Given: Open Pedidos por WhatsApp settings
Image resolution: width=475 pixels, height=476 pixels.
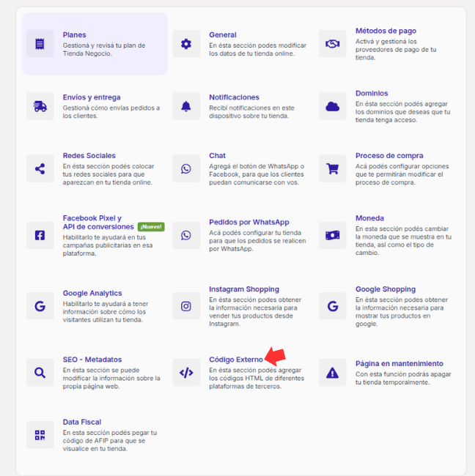Looking at the screenshot, I should point(249,222).
